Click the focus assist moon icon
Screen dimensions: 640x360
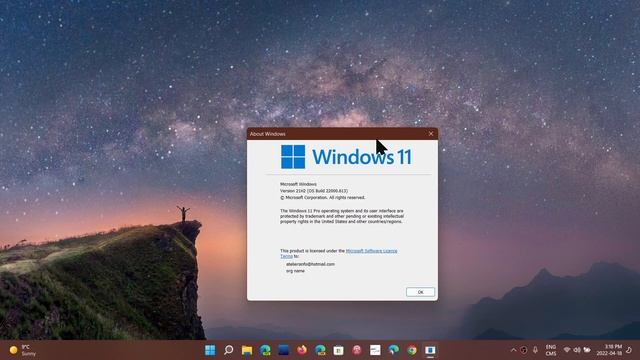pyautogui.click(x=629, y=350)
